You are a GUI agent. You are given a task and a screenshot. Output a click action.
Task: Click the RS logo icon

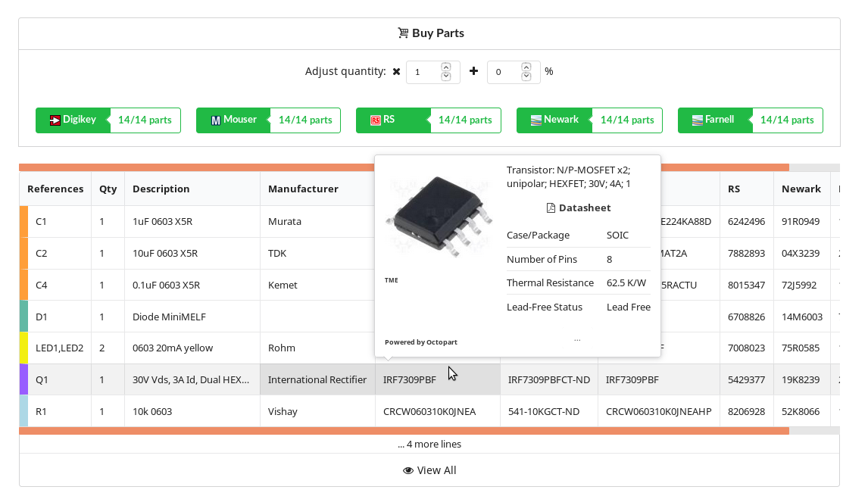[376, 120]
